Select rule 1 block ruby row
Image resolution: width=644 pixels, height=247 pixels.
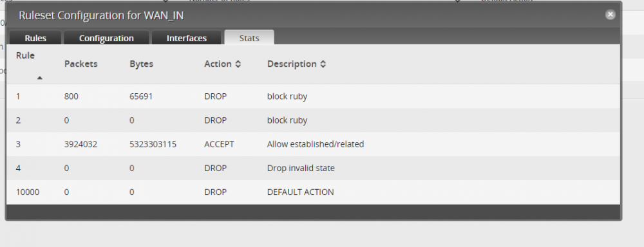pyautogui.click(x=313, y=96)
